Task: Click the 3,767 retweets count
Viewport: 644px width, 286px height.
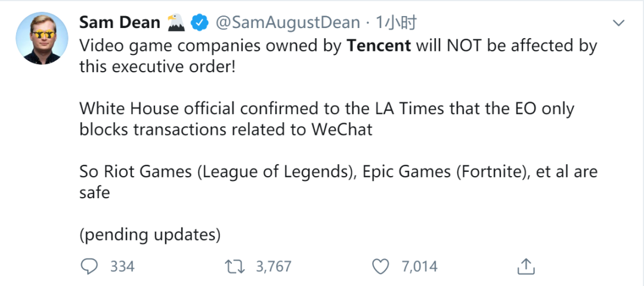Action: (x=273, y=266)
